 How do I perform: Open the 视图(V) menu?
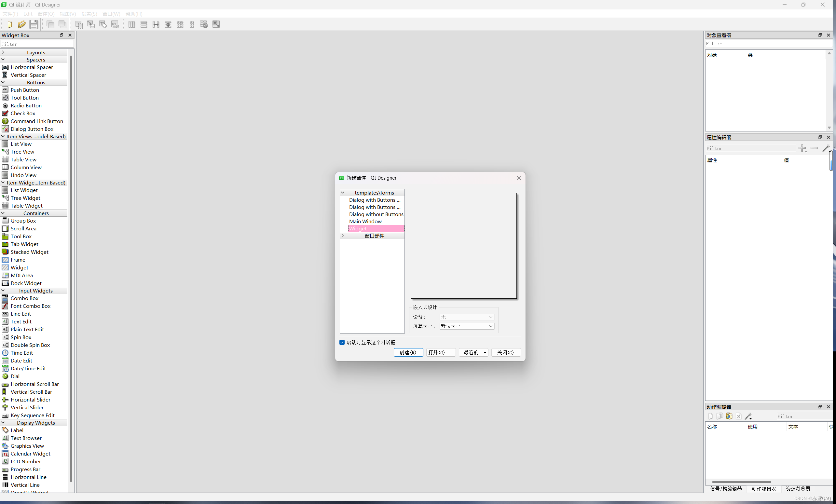(x=68, y=14)
